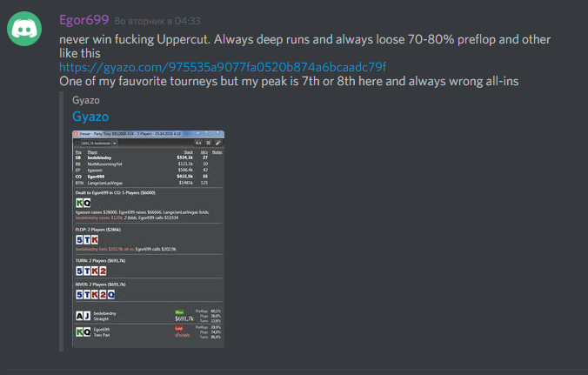
Task: Click the blue 5 flop card
Action: point(79,239)
